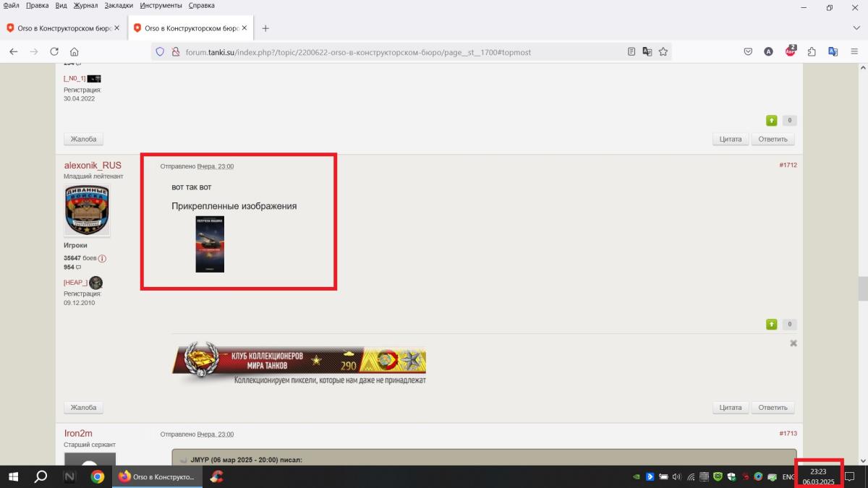868x488 pixels.
Task: Open the Firefox account icon
Action: [769, 51]
